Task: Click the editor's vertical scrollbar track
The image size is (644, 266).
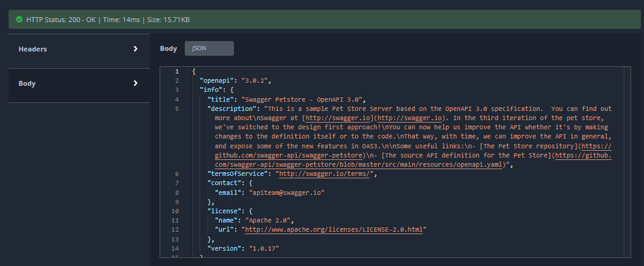Action: pyautogui.click(x=626, y=184)
